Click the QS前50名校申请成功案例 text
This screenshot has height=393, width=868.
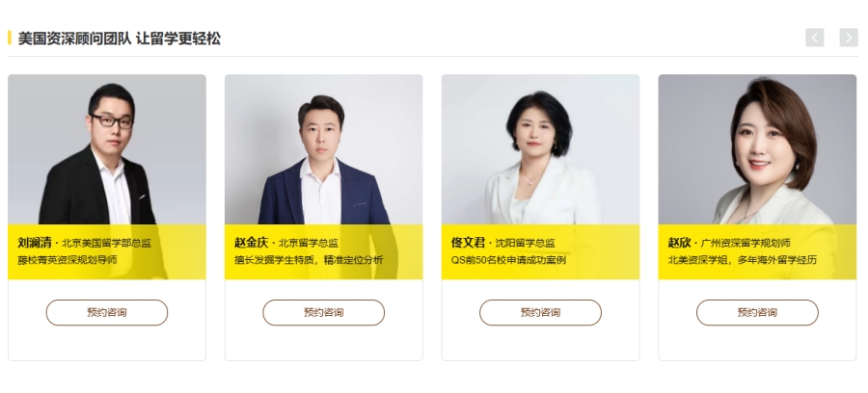[x=508, y=260]
